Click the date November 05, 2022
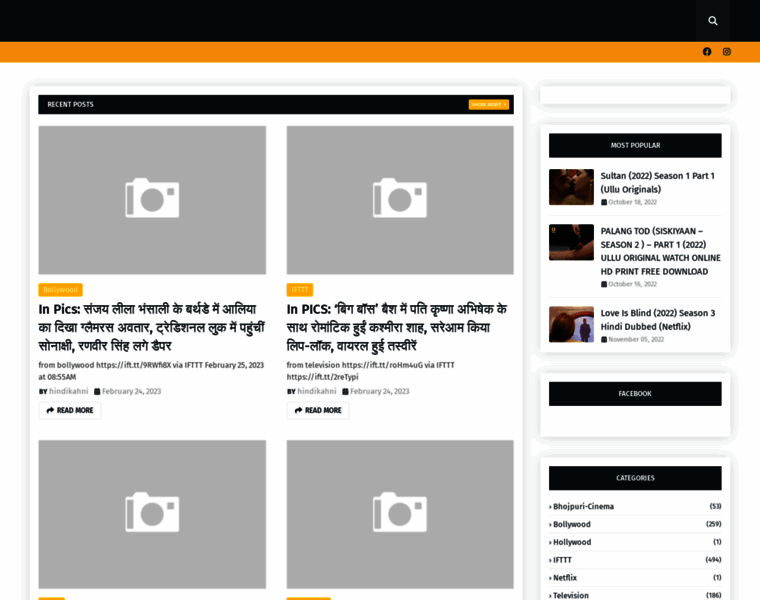This screenshot has width=760, height=600. [x=636, y=339]
